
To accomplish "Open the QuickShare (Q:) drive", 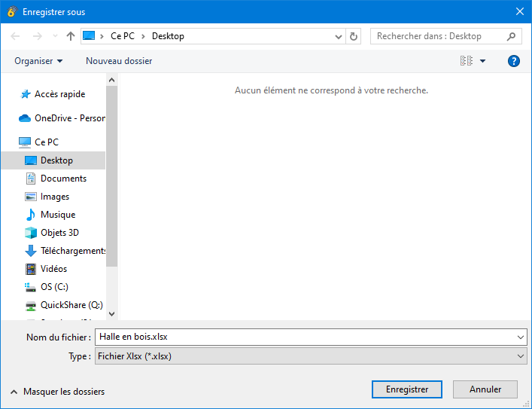I will (71, 305).
